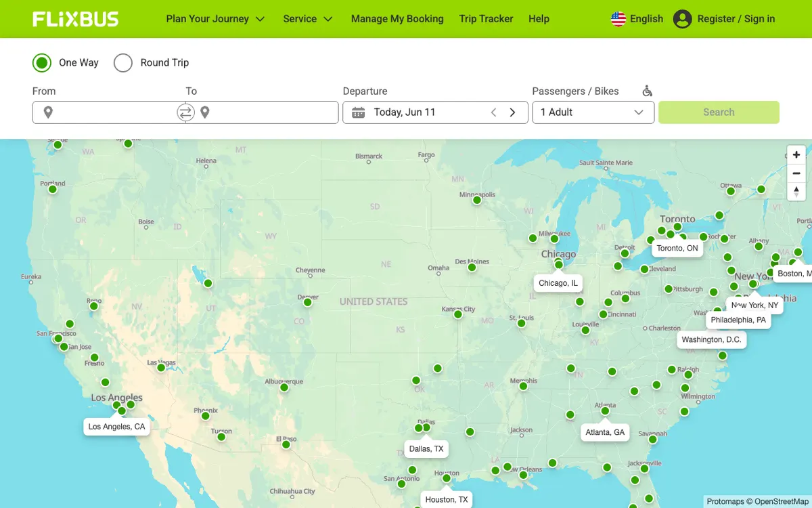Open the Help page
This screenshot has height=508, width=812.
(x=539, y=19)
